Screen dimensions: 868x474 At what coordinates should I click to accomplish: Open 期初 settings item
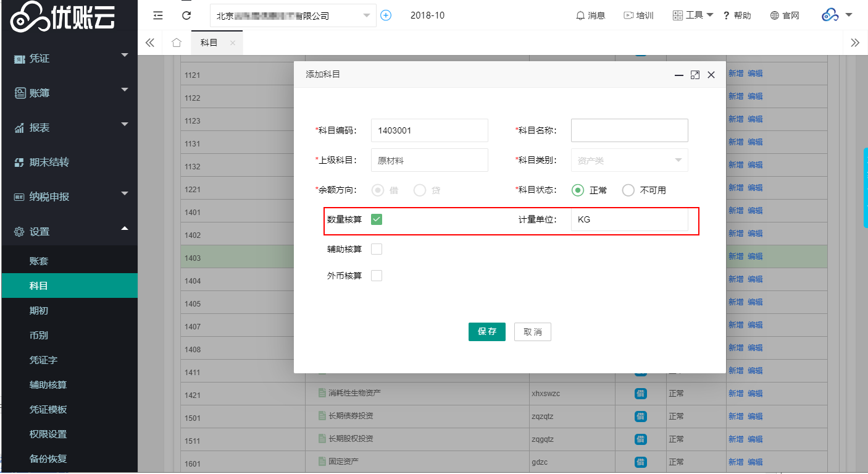[69, 310]
